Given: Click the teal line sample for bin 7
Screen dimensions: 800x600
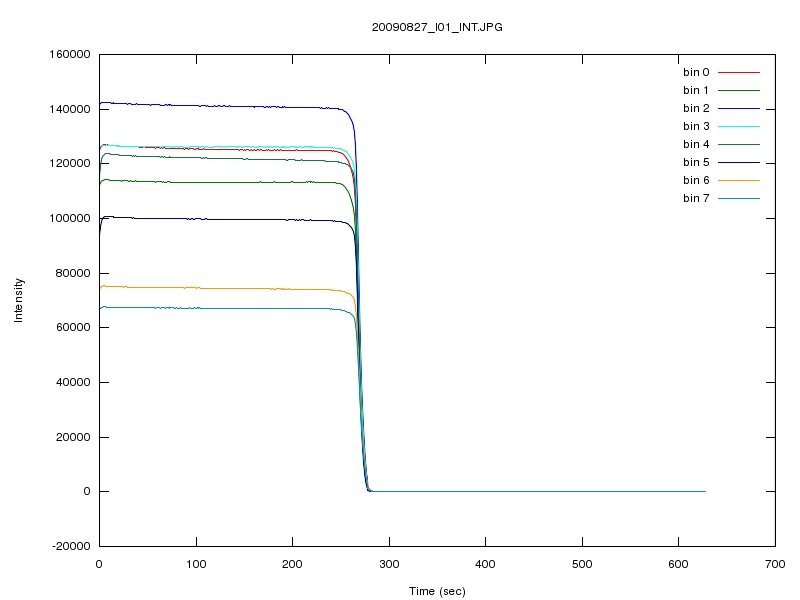Looking at the screenshot, I should click(739, 198).
